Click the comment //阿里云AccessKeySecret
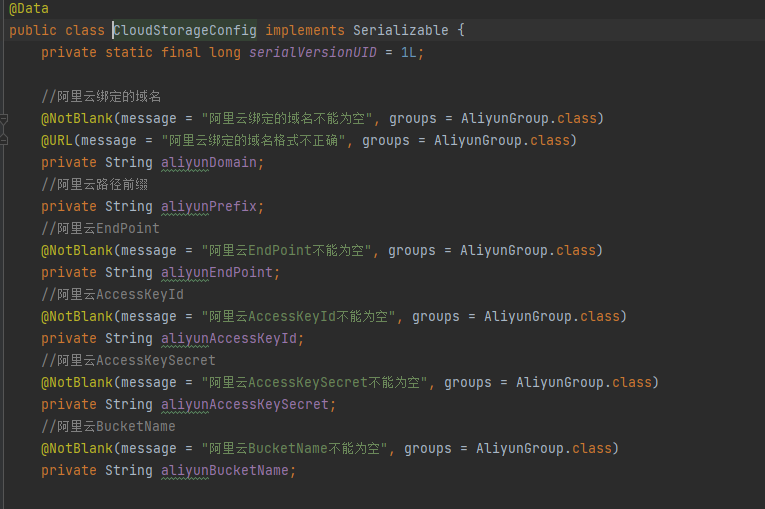 click(x=128, y=360)
